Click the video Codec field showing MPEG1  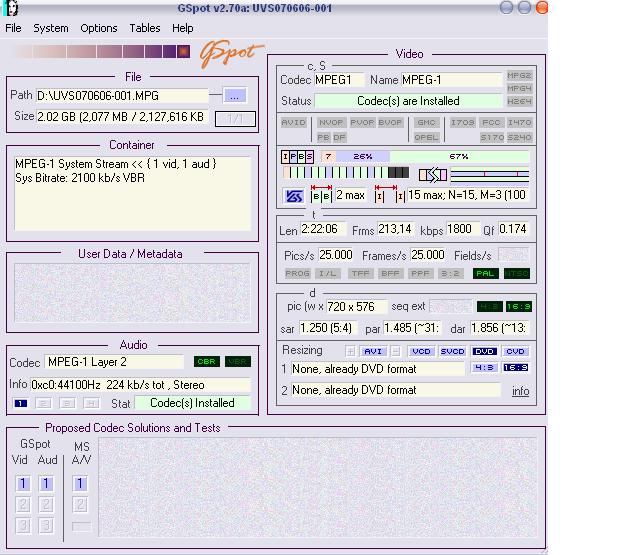tap(339, 80)
